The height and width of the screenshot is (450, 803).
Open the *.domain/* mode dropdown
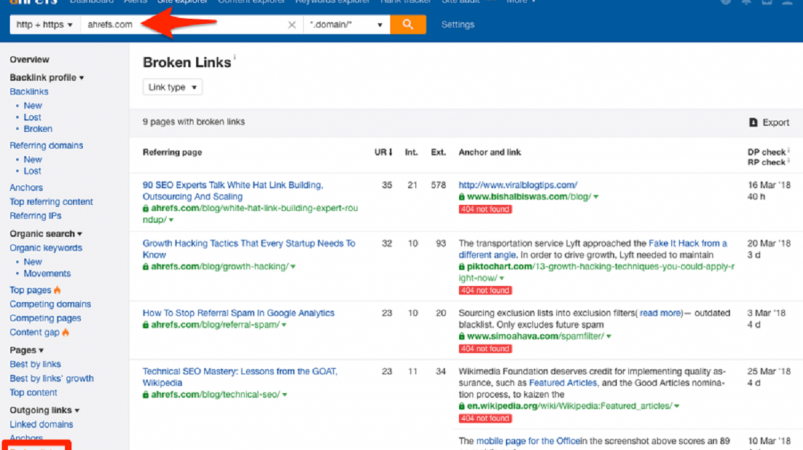346,25
